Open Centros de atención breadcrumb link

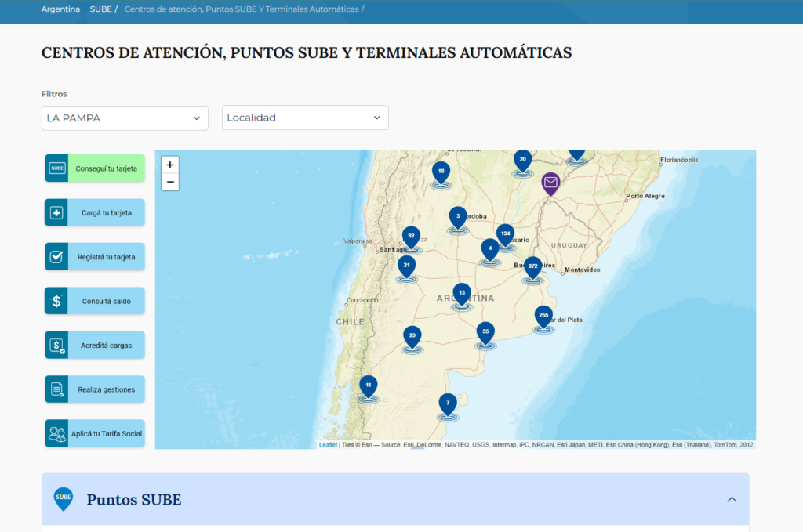242,9
